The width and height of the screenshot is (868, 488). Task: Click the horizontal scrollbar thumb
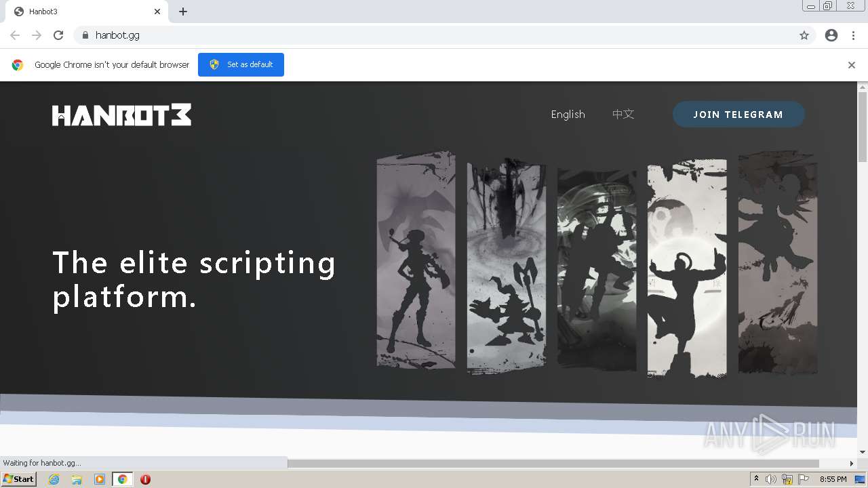click(553, 464)
